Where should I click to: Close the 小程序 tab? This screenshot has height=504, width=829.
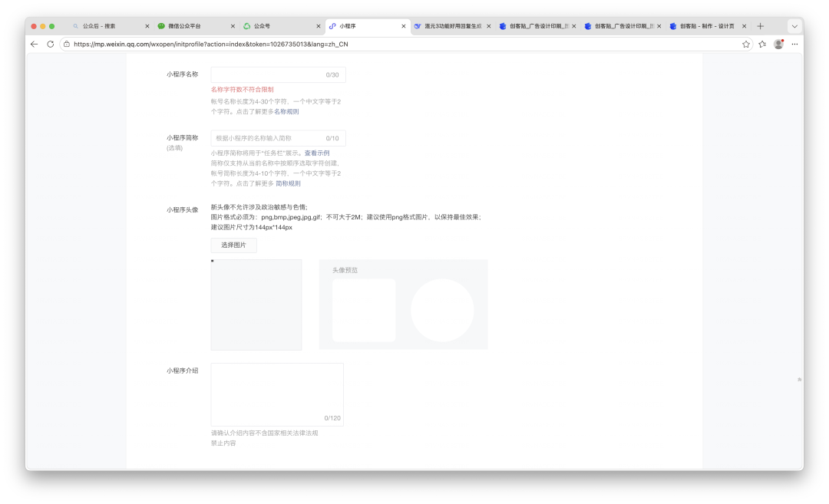point(404,26)
